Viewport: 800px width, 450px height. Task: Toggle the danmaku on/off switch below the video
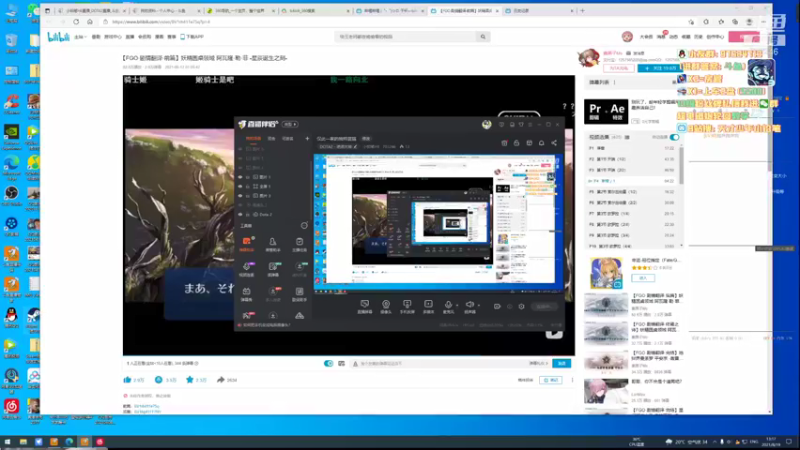click(x=329, y=363)
